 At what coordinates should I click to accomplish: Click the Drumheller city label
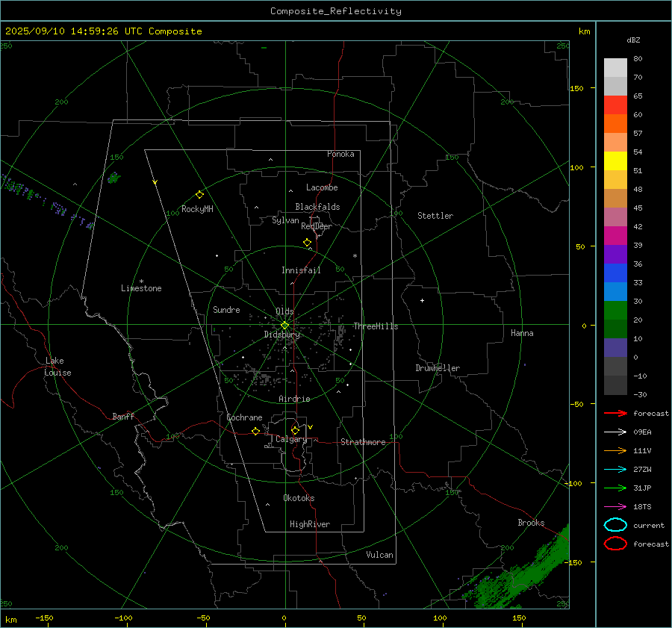(438, 368)
